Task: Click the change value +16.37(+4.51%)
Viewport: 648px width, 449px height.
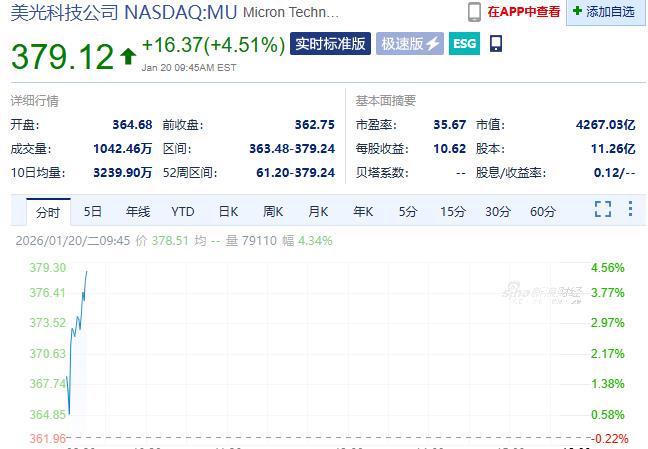Action: pos(213,45)
